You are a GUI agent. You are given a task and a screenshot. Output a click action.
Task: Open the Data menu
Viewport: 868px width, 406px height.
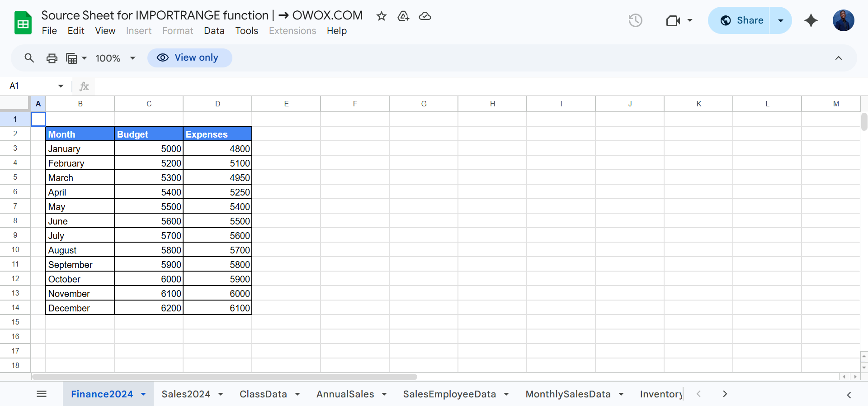point(214,31)
